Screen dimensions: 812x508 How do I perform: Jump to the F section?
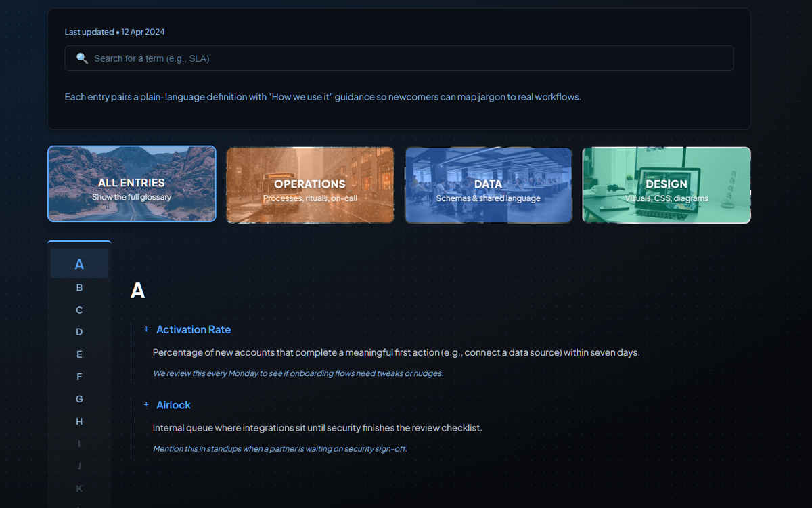(x=79, y=377)
